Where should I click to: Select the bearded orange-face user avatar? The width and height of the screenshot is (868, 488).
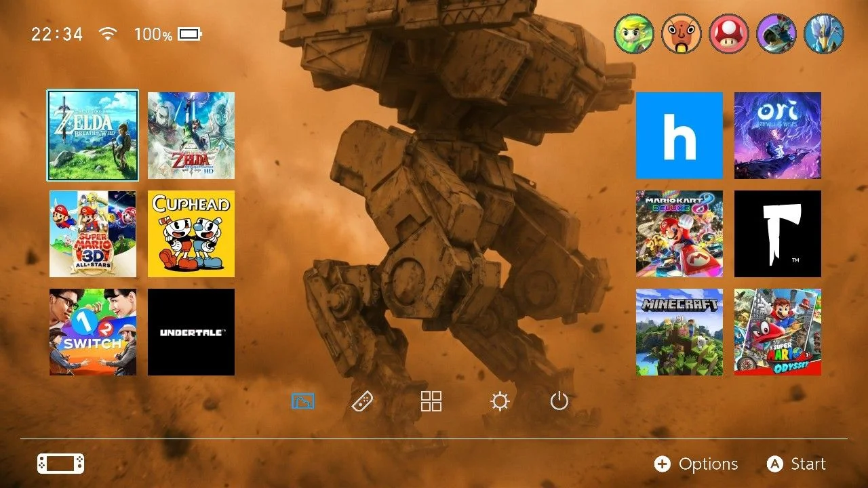click(682, 34)
